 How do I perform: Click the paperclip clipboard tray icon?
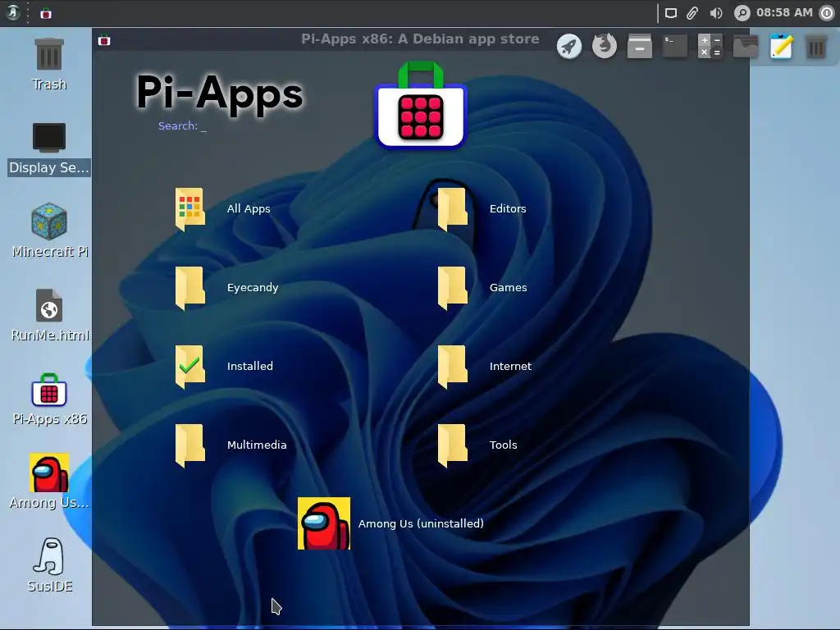pos(692,13)
